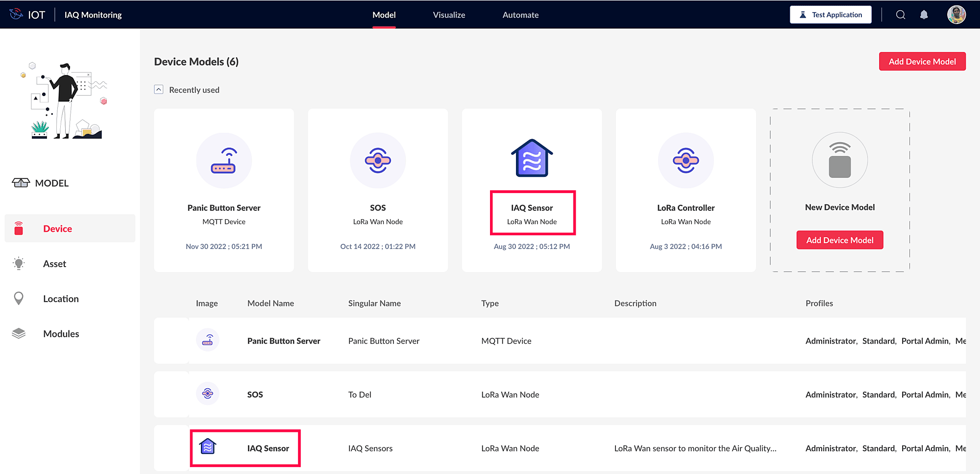This screenshot has height=474, width=980.
Task: Open the SOS row in the table
Action: (x=560, y=394)
